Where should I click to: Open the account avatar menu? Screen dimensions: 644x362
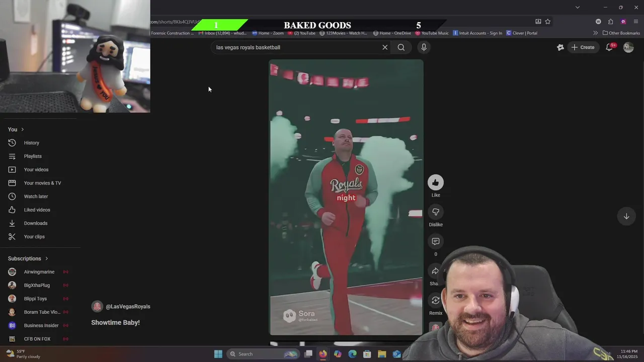point(628,47)
